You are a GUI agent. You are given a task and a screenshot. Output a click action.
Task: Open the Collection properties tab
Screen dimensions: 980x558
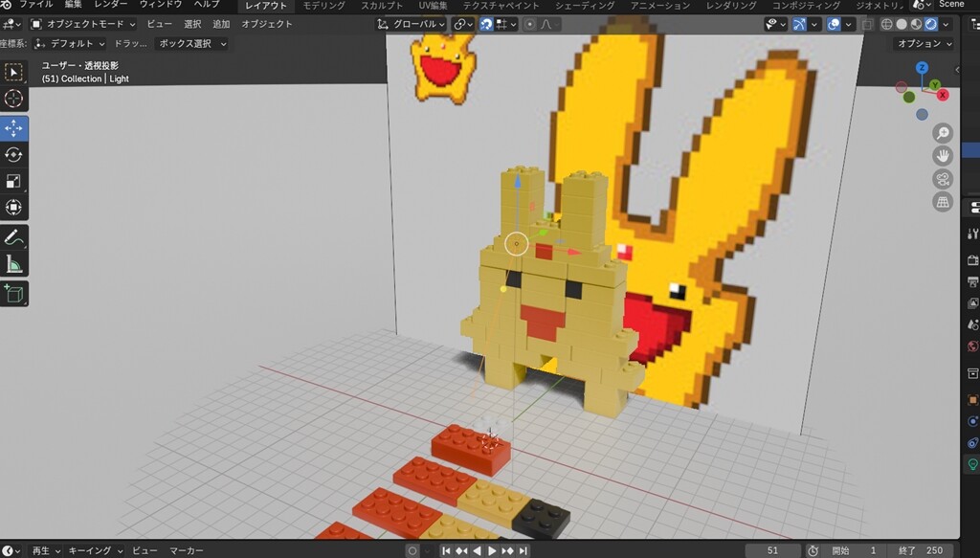click(972, 373)
